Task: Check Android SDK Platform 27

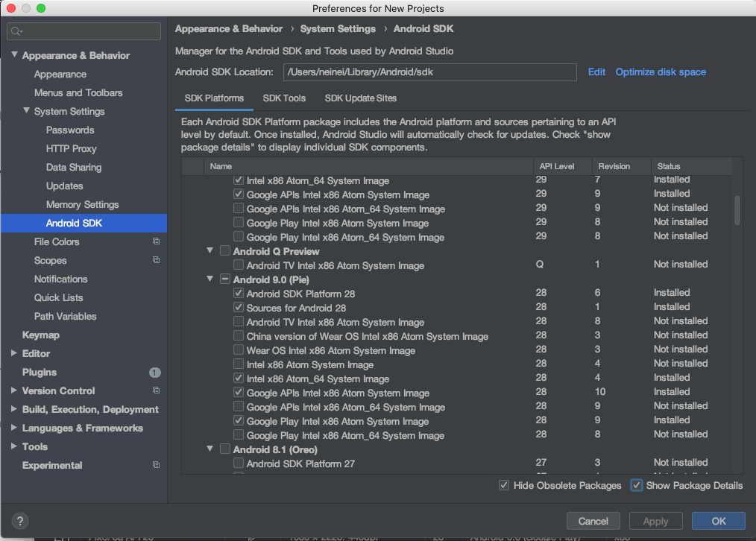Action: [238, 463]
